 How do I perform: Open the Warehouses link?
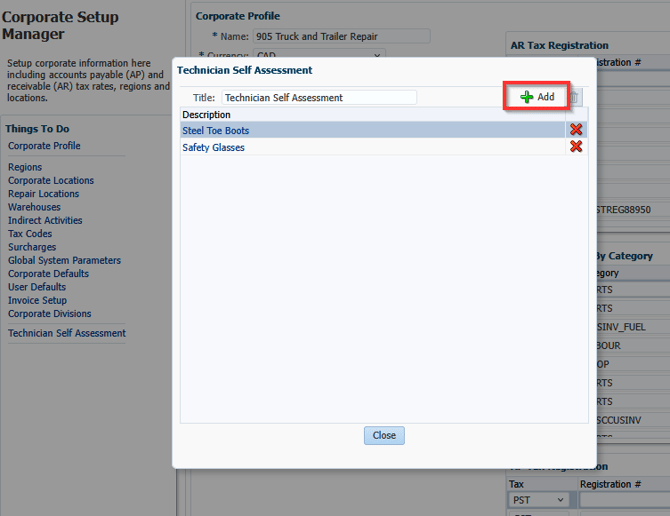pos(34,207)
